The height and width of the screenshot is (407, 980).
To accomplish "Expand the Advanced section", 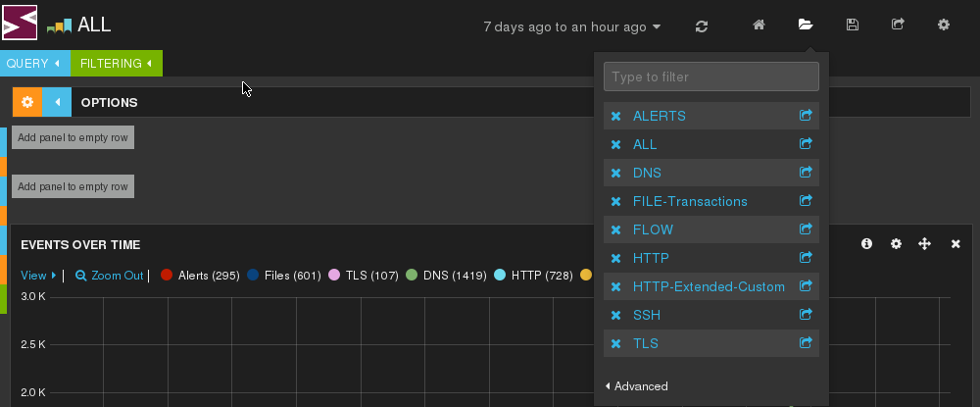I will point(636,386).
